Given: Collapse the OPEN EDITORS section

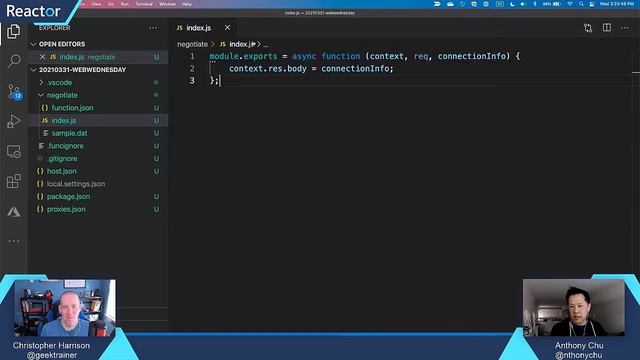Looking at the screenshot, I should point(98,44).
